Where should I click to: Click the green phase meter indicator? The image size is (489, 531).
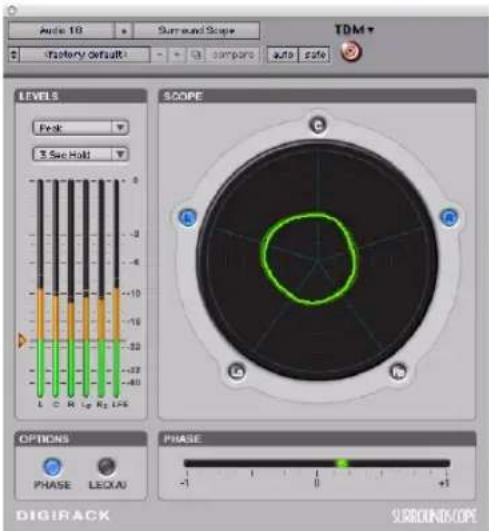pos(342,463)
